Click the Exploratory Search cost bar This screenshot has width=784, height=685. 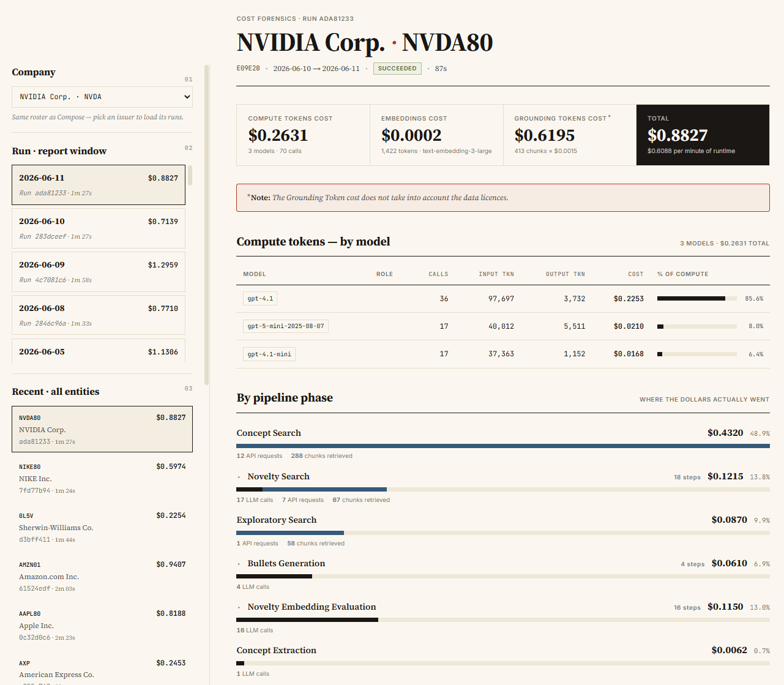point(503,533)
